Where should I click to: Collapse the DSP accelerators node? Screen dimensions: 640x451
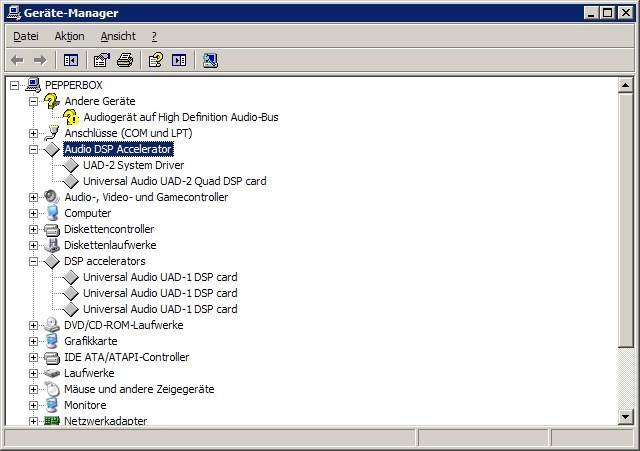click(x=33, y=262)
